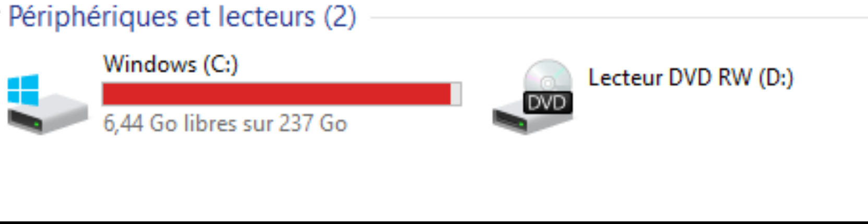Click the empty area below the drives to deselect
Screen dimensions: 868x224
tap(433, 178)
